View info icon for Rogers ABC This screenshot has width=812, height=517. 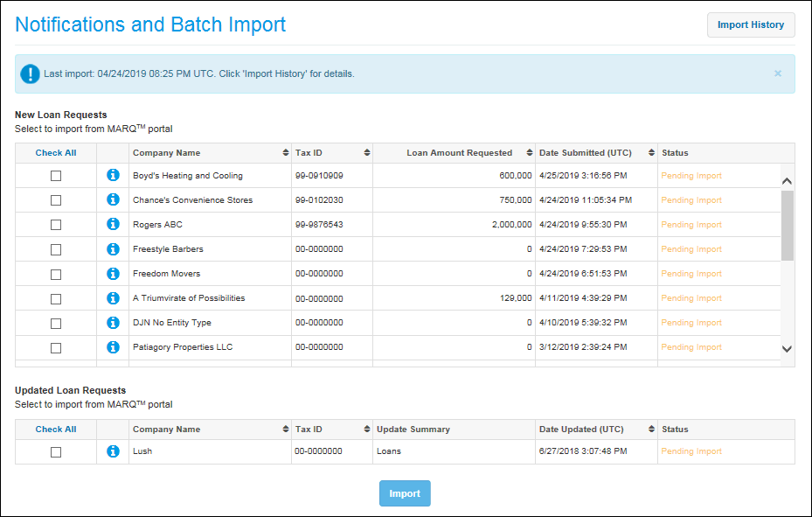click(113, 224)
